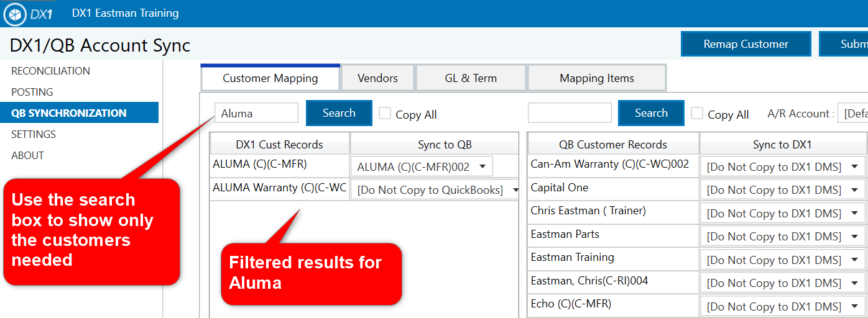868x318 pixels.
Task: Open Eastman Parts sync to DX1 dropdown
Action: (782, 237)
